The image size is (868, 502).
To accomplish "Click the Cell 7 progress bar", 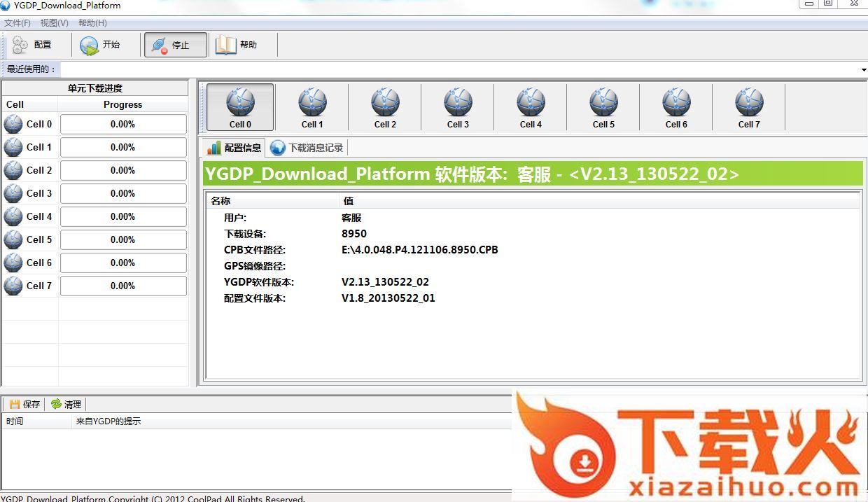I will [x=123, y=286].
